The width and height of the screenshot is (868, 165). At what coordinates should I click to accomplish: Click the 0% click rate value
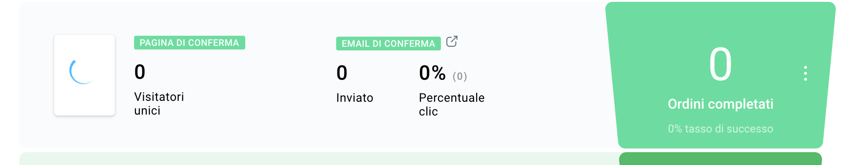tap(432, 73)
